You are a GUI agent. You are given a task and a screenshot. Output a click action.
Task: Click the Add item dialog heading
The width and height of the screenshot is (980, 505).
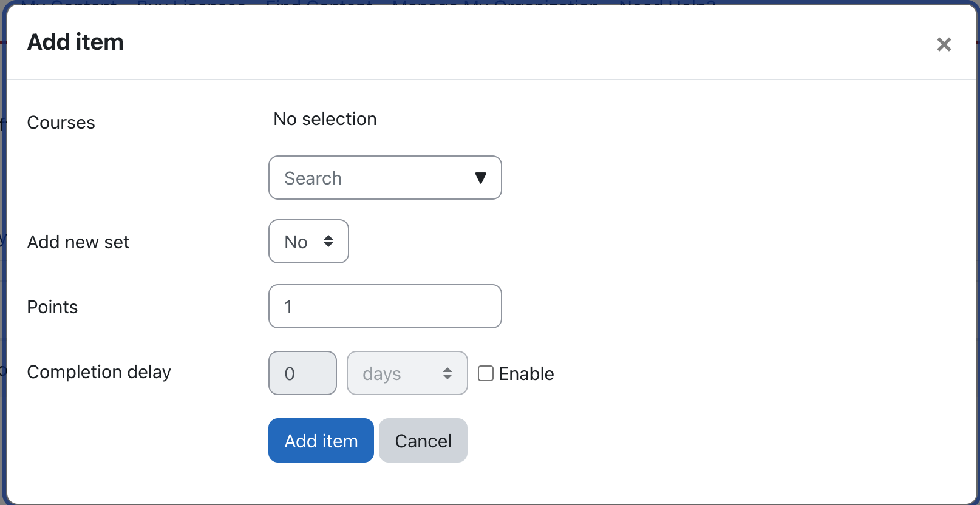click(x=75, y=42)
